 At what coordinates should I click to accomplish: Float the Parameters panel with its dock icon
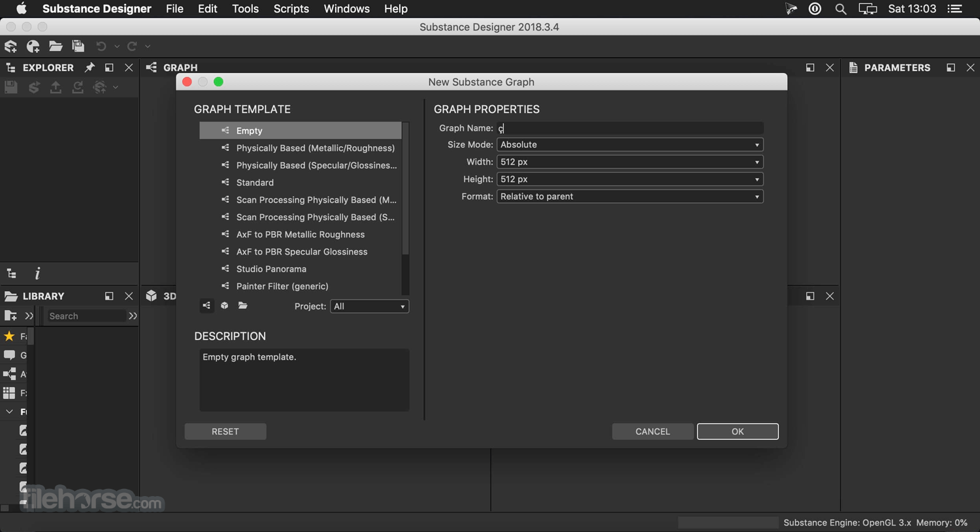click(951, 67)
